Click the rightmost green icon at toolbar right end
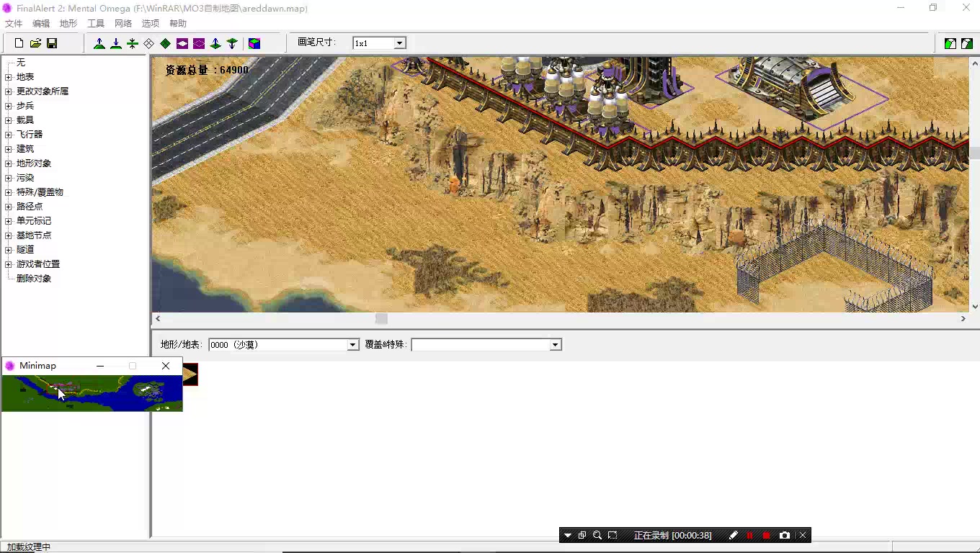 [x=966, y=43]
